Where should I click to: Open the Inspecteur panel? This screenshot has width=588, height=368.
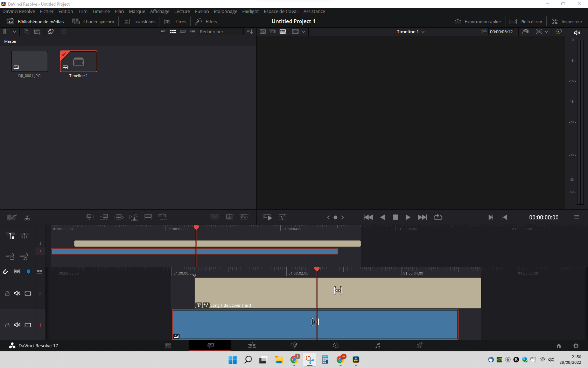pyautogui.click(x=567, y=21)
